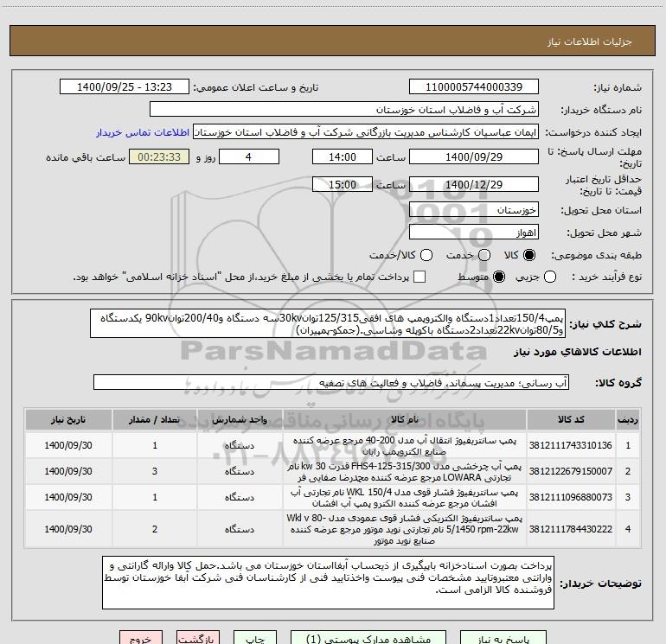Click date 1400/09/30 in row 1
This screenshot has height=644, width=666.
pyautogui.click(x=68, y=445)
